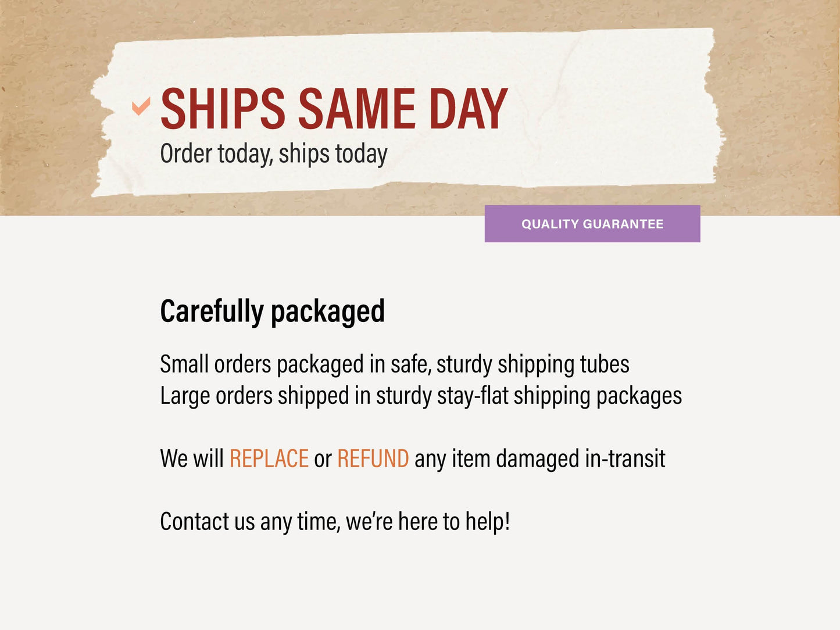Click the word SHIPS in the headline
The width and height of the screenshot is (840, 630).
click(x=223, y=109)
